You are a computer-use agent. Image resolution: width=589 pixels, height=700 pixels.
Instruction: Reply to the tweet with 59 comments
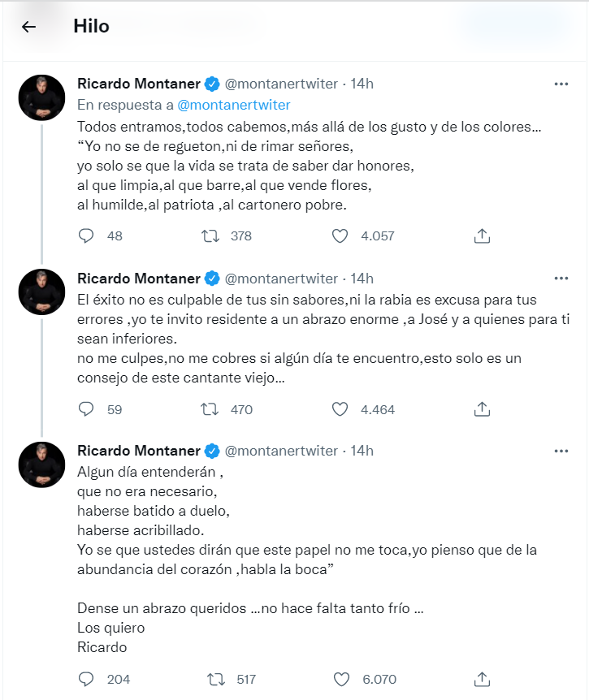coord(86,409)
